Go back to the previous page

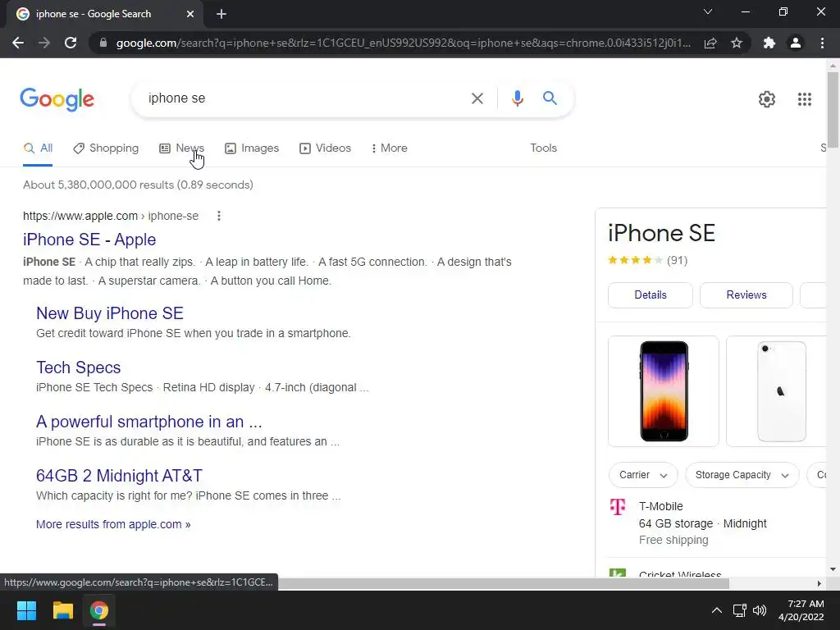coord(18,43)
